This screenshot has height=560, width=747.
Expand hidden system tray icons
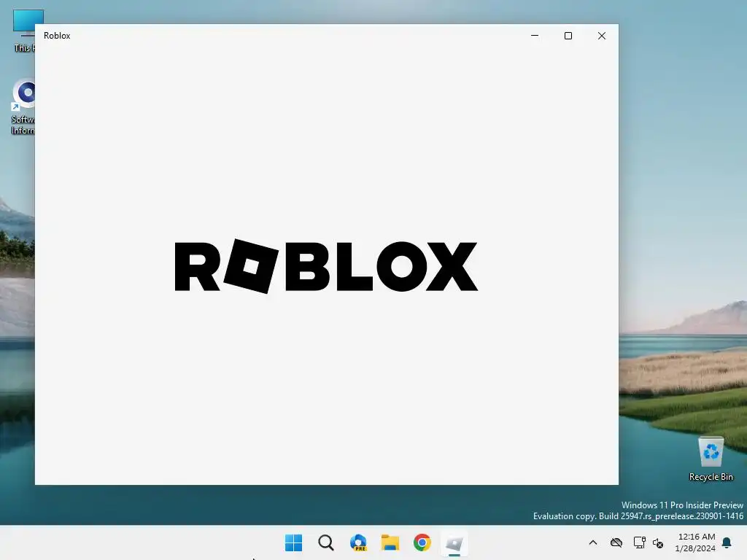593,542
